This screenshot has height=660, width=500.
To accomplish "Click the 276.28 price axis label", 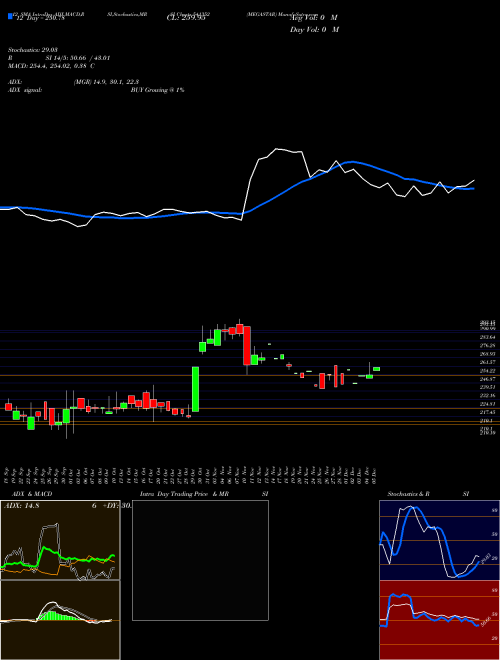I will click(x=488, y=345).
